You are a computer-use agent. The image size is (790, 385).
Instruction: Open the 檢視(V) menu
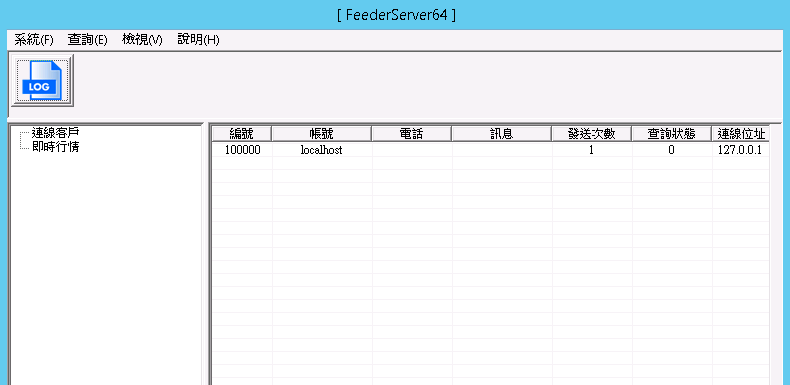[x=142, y=40]
